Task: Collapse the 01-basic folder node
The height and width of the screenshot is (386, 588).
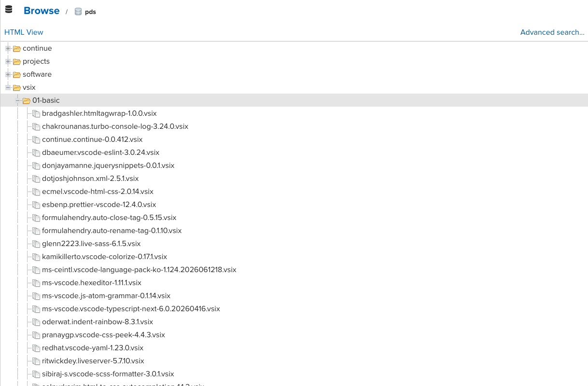Action: point(18,100)
